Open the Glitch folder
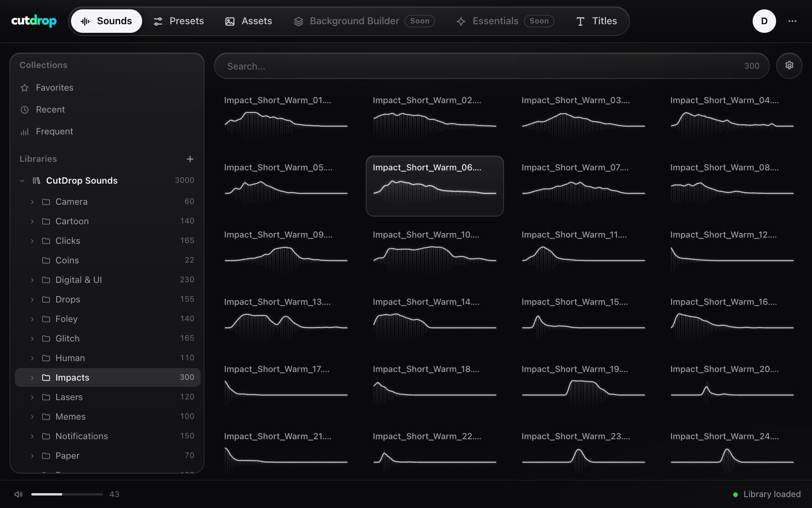Image resolution: width=812 pixels, height=508 pixels. click(x=107, y=338)
